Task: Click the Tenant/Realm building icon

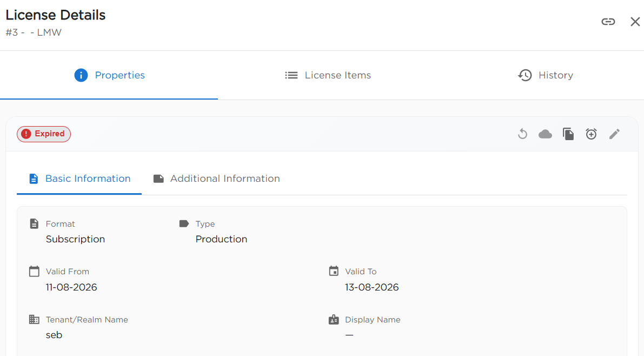Action: [34, 319]
